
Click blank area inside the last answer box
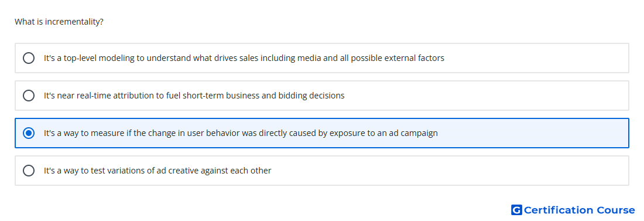pos(452,171)
